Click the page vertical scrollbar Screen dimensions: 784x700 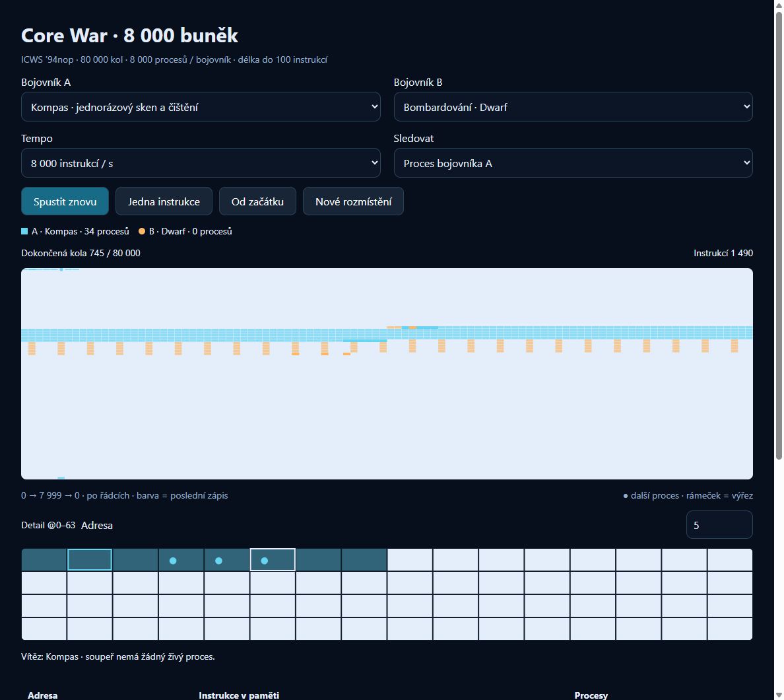pyautogui.click(x=779, y=235)
